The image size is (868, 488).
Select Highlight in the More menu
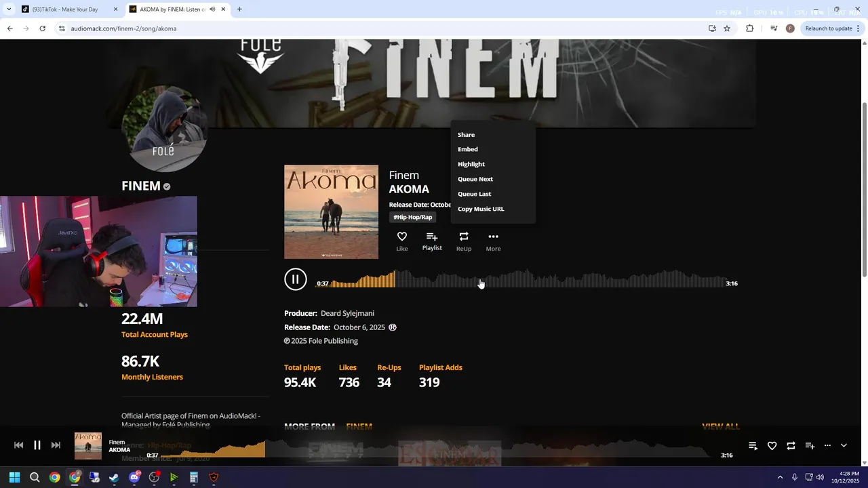pyautogui.click(x=471, y=164)
